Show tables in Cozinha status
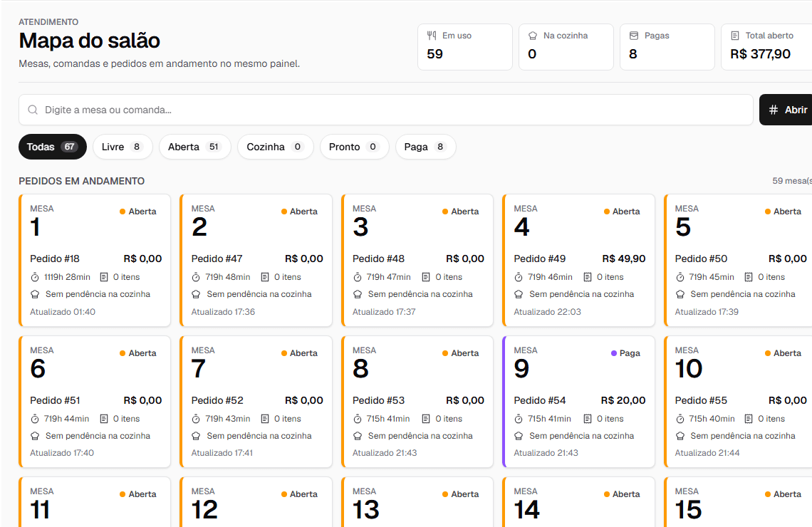 (x=276, y=147)
